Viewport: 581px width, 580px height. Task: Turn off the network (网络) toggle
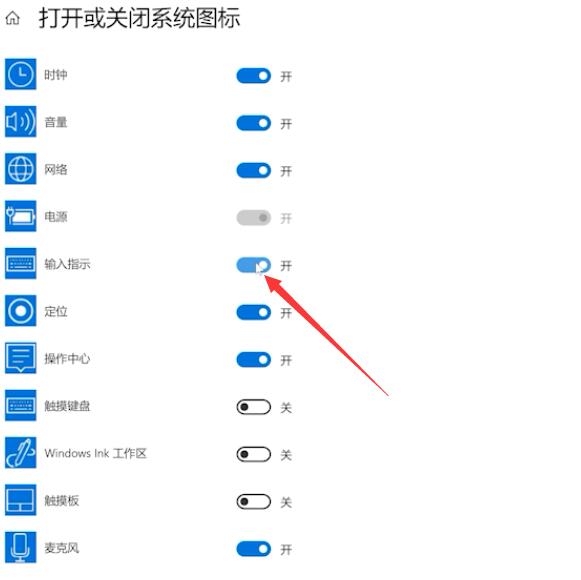coord(253,170)
